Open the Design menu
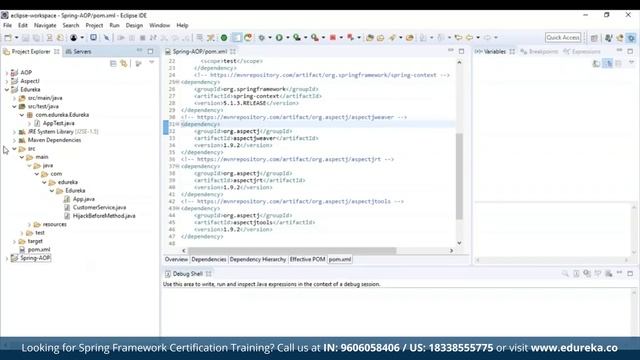The height and width of the screenshot is (360, 640). (x=134, y=25)
